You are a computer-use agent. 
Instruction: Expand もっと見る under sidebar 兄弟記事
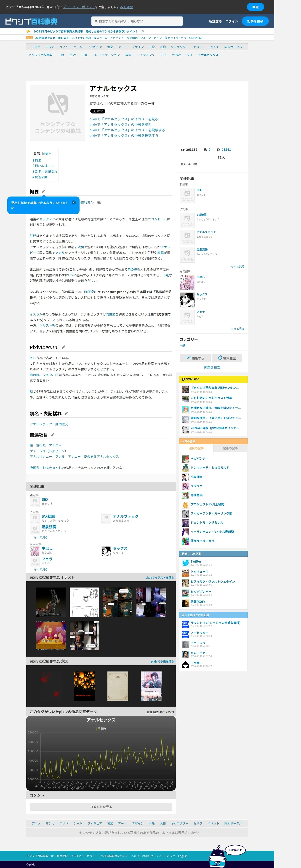click(x=238, y=329)
